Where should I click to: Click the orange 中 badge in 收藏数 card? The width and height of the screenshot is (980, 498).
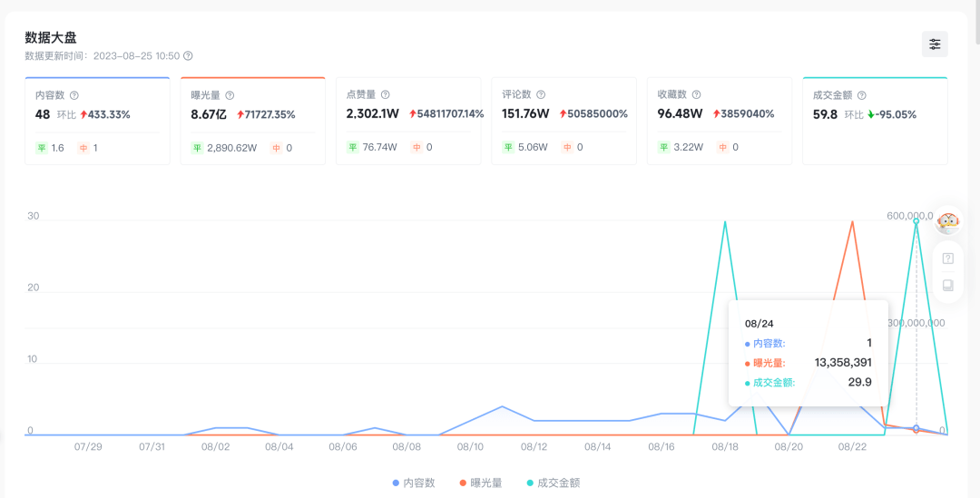[723, 148]
